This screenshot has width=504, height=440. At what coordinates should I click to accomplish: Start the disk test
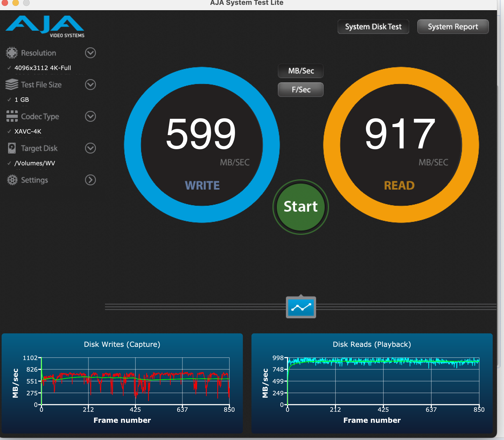pyautogui.click(x=301, y=207)
